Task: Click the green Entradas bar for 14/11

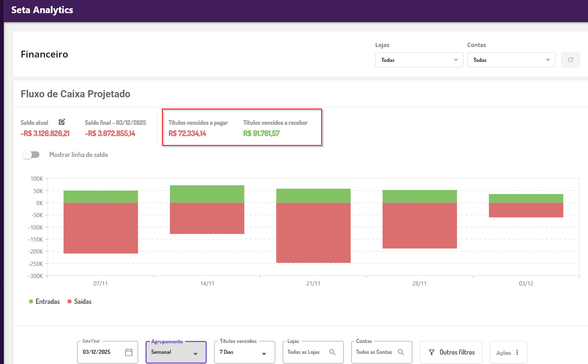Action: [x=207, y=194]
